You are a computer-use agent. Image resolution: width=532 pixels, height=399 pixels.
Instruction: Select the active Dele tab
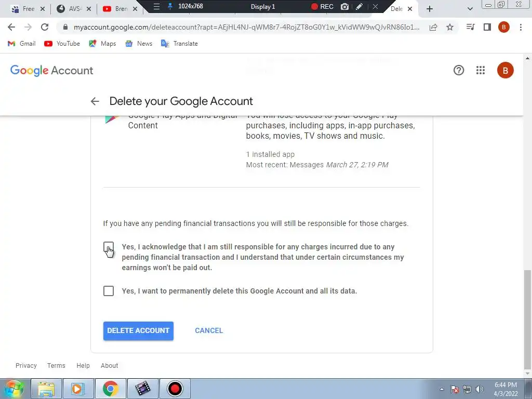coord(396,9)
